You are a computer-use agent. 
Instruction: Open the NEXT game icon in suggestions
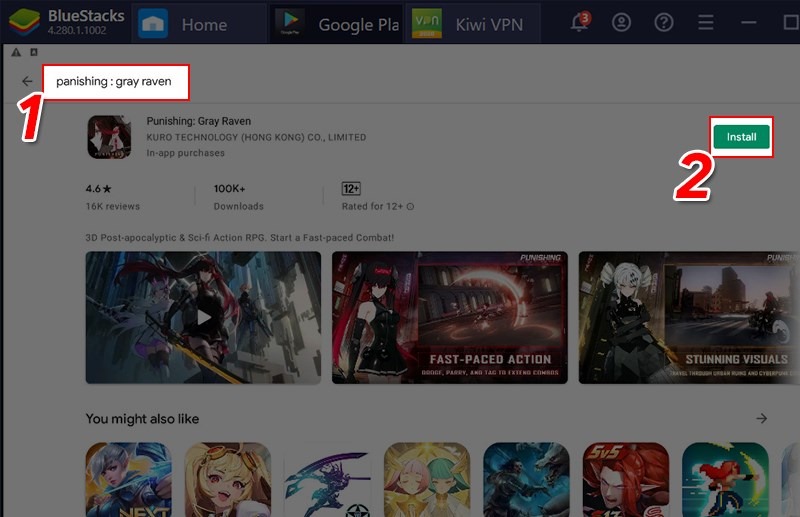(129, 480)
